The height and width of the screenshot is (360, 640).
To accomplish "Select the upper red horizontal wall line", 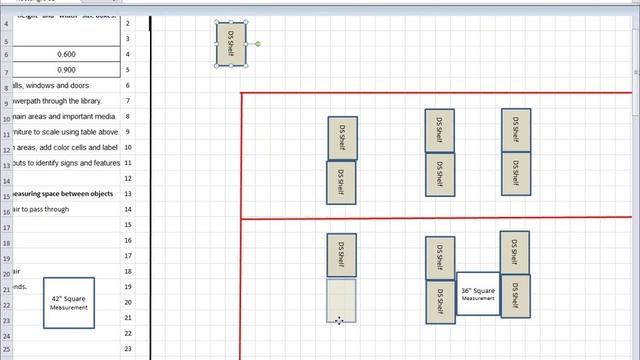I will point(436,93).
